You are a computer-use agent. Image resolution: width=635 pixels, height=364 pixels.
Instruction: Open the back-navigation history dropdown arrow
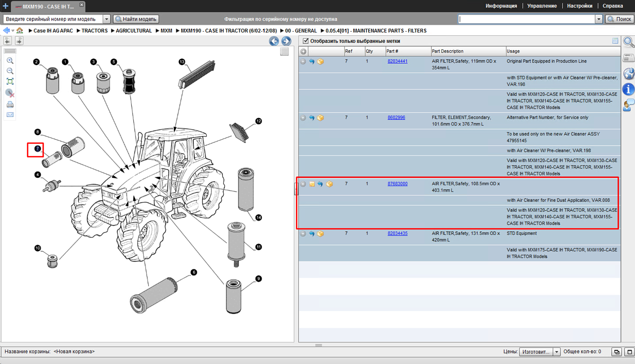coord(13,31)
